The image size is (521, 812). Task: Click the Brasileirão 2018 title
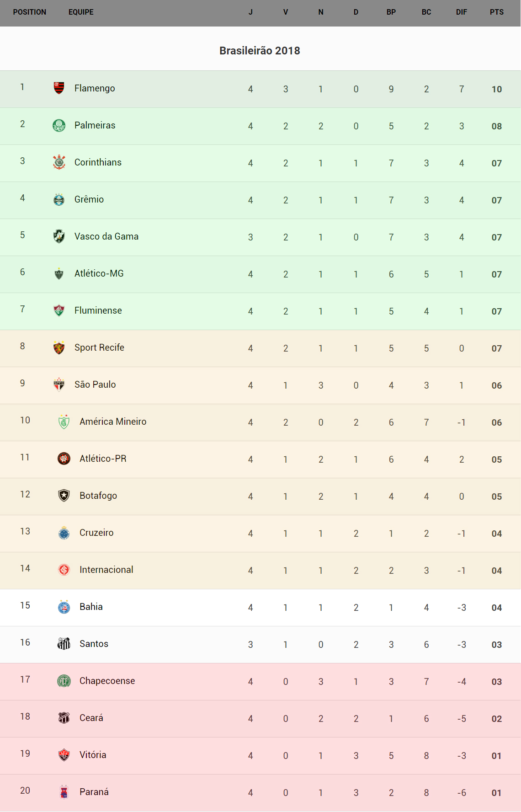click(x=260, y=51)
